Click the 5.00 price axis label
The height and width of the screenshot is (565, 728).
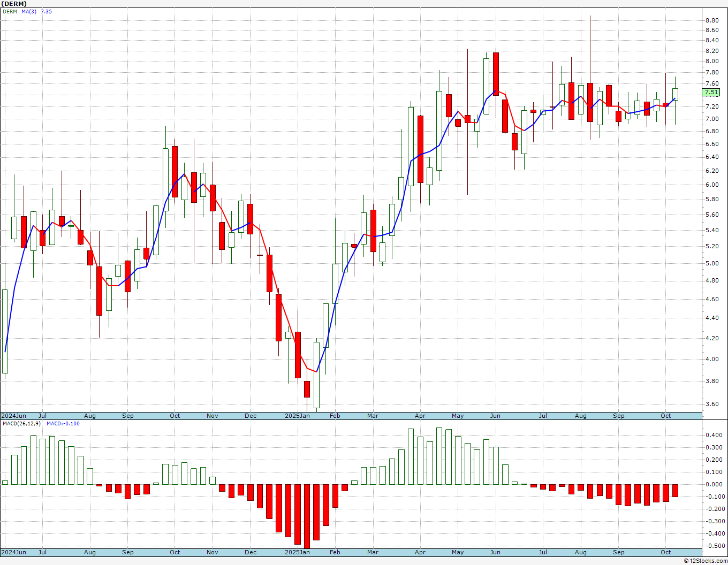tap(712, 263)
